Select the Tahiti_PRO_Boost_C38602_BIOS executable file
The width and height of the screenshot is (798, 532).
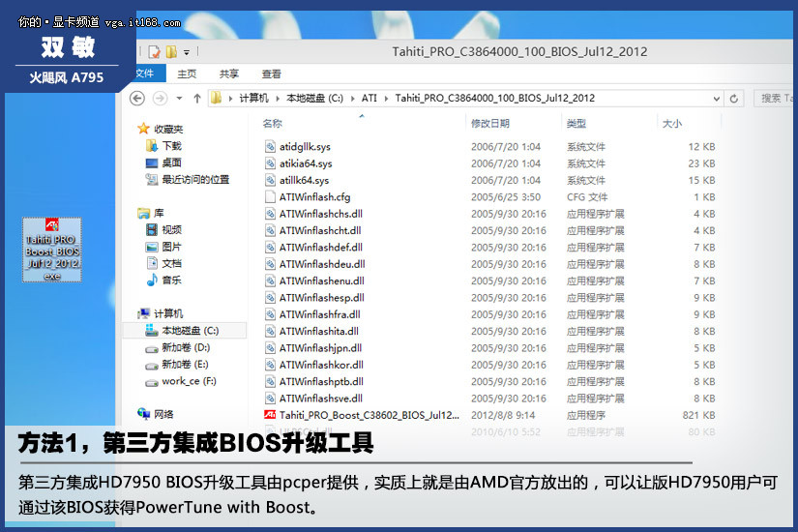click(368, 415)
